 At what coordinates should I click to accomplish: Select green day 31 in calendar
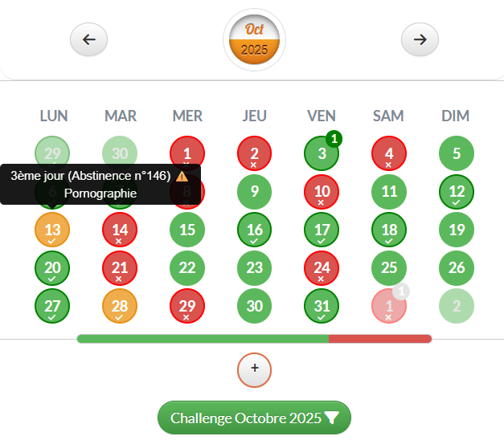[x=322, y=306]
